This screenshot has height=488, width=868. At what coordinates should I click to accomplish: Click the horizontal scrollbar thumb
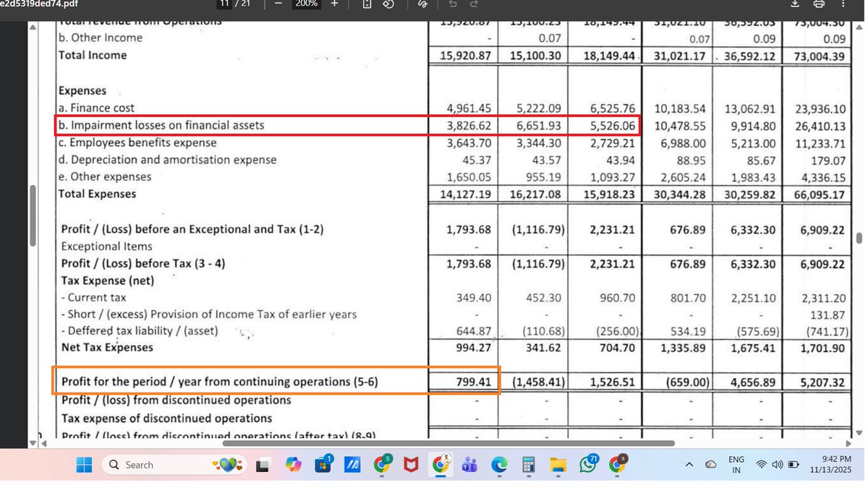click(x=448, y=443)
